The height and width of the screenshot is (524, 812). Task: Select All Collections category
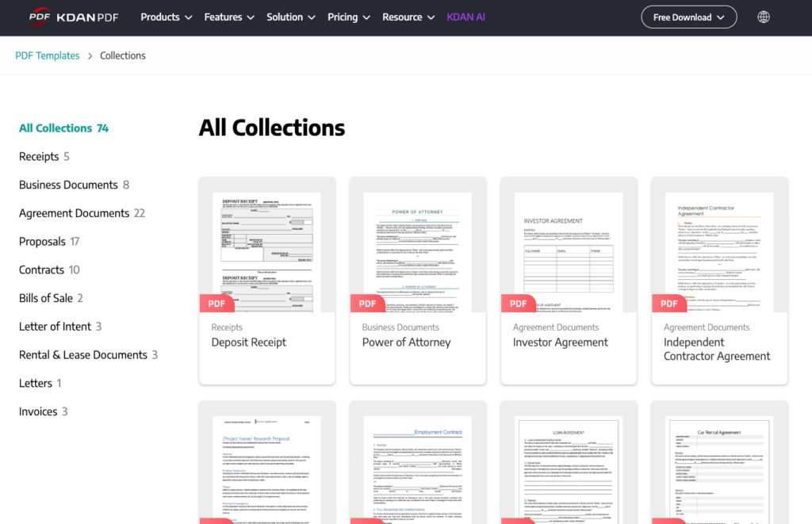pyautogui.click(x=63, y=128)
